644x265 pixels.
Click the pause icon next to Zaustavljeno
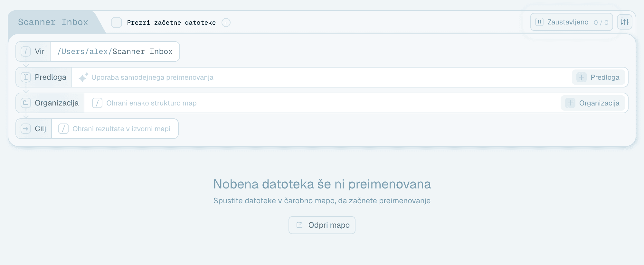539,22
